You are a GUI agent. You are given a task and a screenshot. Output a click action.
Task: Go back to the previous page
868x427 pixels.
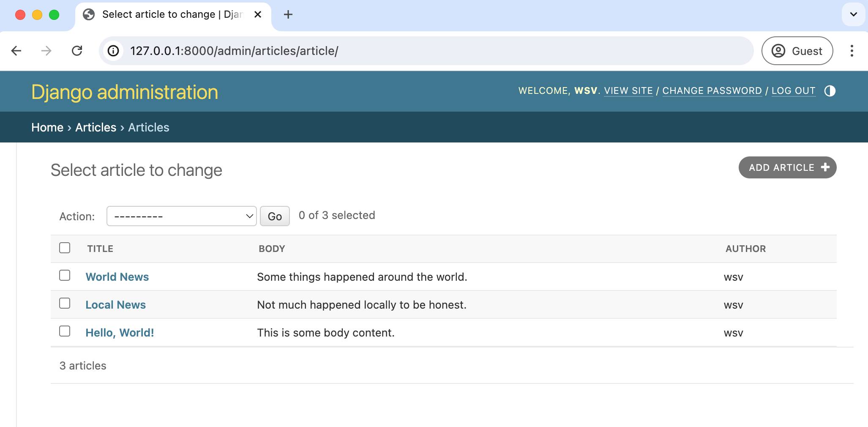coord(16,51)
